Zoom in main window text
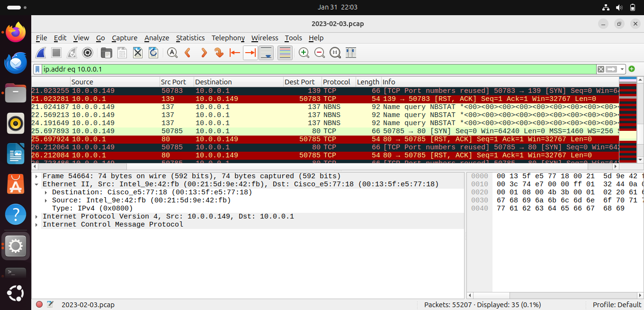This screenshot has width=644, height=310. [x=304, y=53]
